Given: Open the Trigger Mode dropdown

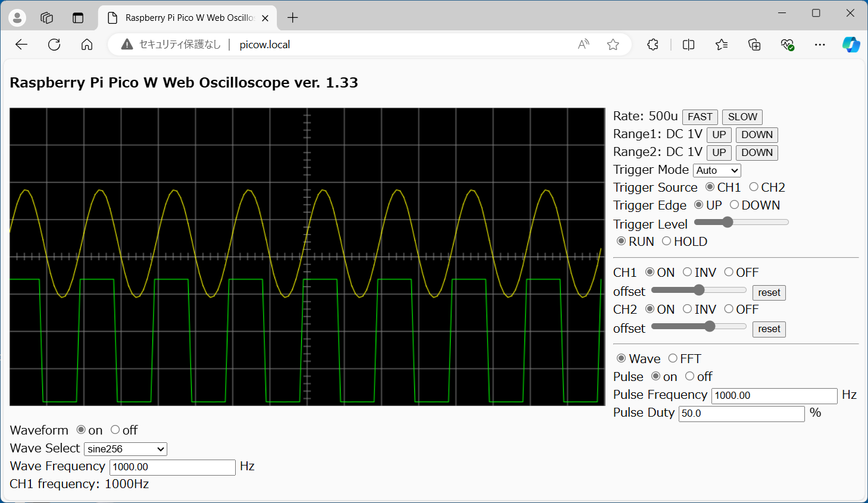Looking at the screenshot, I should pyautogui.click(x=717, y=171).
